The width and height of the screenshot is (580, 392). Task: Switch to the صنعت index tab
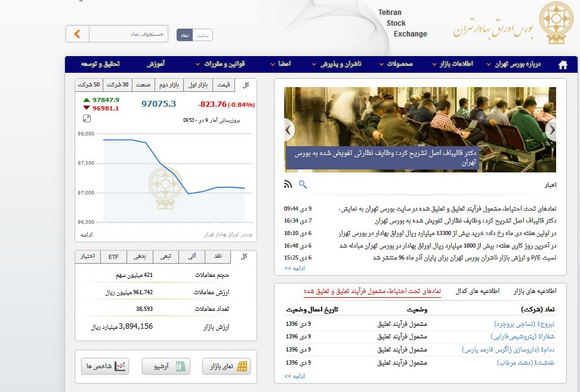pos(143,85)
